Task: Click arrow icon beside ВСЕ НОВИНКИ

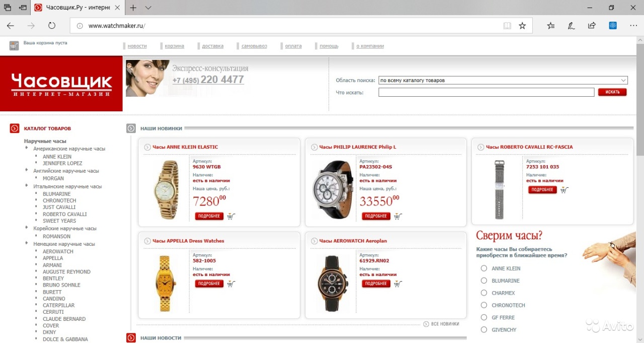Action: pyautogui.click(x=426, y=324)
